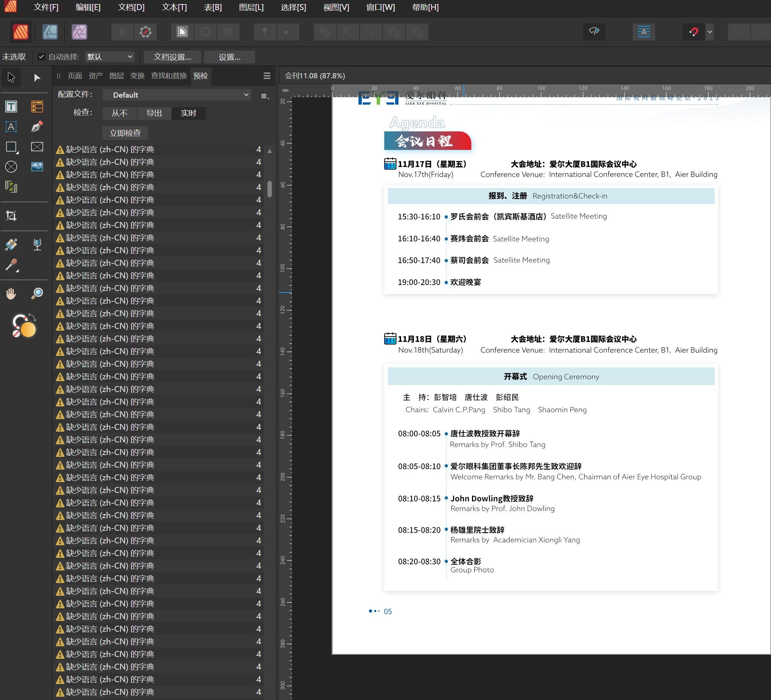Select the Vector Crop tool

pos(11,216)
